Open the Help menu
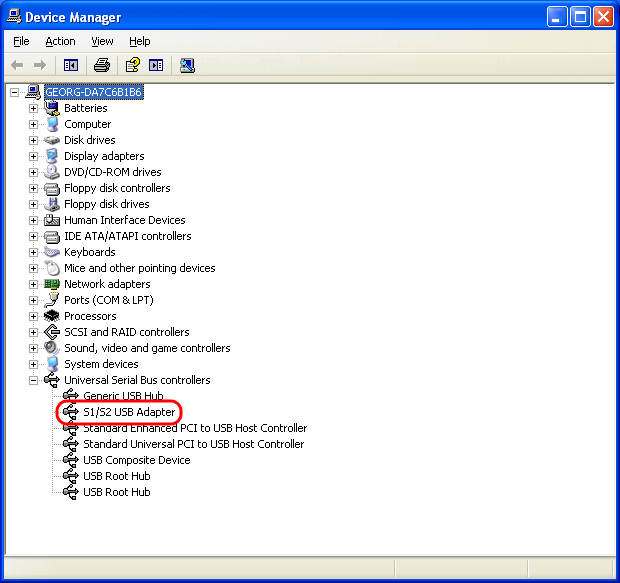The image size is (620, 583). (140, 41)
